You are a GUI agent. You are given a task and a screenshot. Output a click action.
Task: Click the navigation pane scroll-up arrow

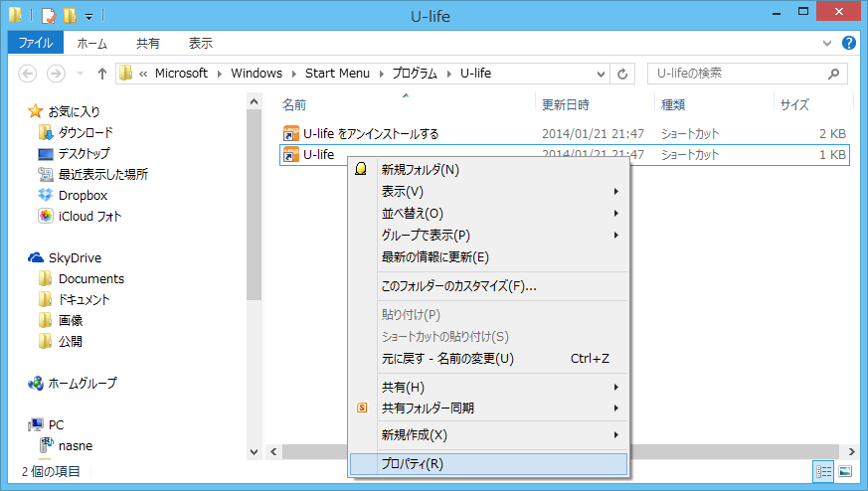pyautogui.click(x=255, y=101)
